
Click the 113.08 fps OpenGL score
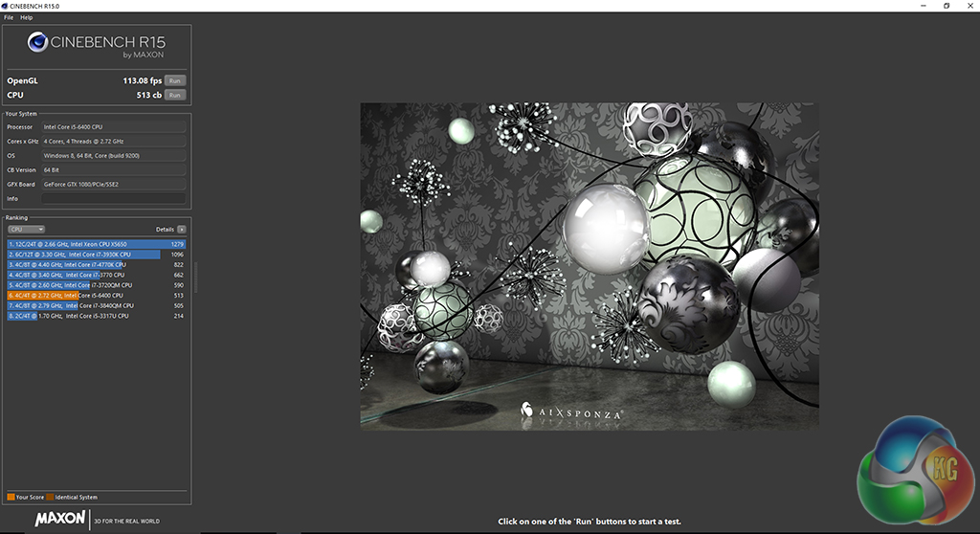(x=142, y=80)
